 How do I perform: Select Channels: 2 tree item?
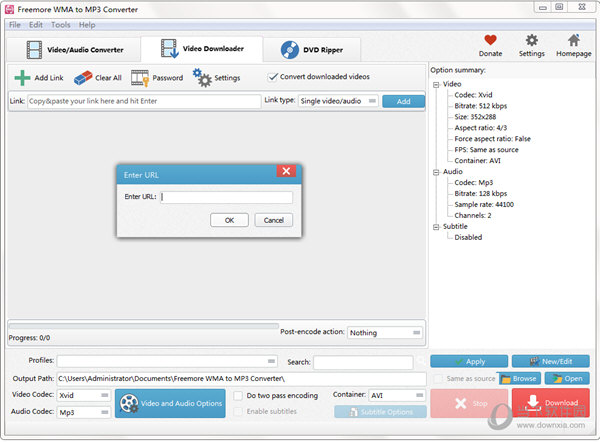pos(473,215)
